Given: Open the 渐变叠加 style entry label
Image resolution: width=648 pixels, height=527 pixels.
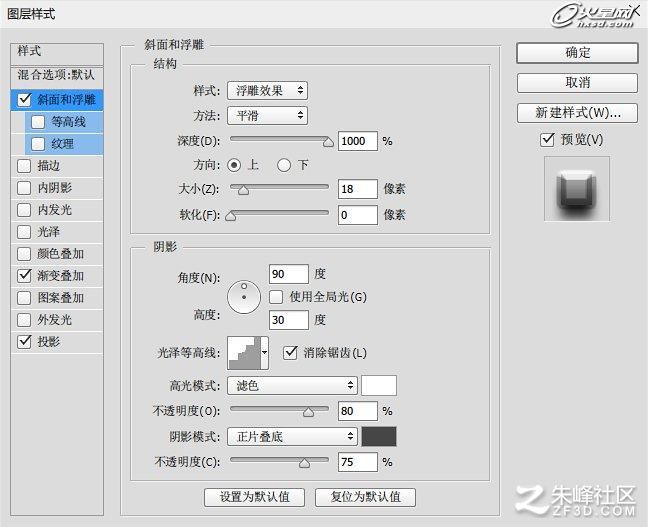Looking at the screenshot, I should pyautogui.click(x=60, y=276).
